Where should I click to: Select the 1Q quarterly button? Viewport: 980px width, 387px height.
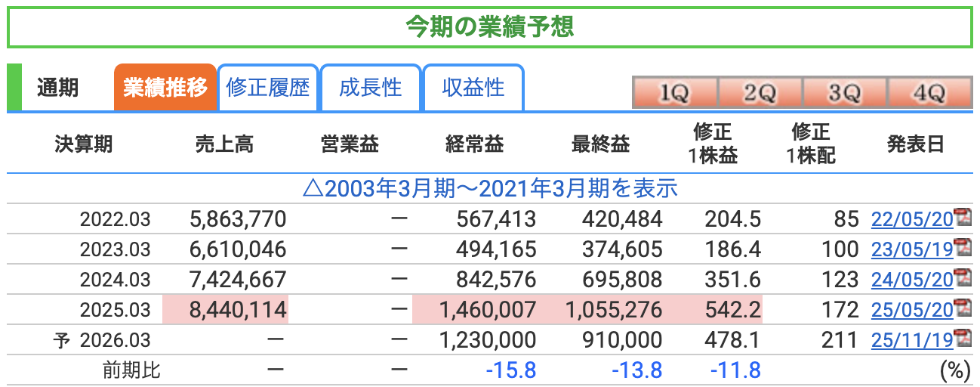674,94
